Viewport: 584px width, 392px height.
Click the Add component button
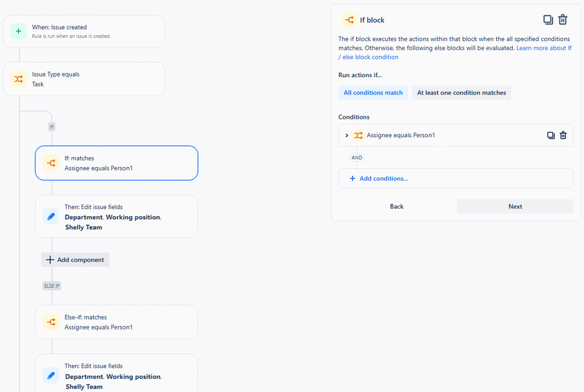(x=75, y=259)
